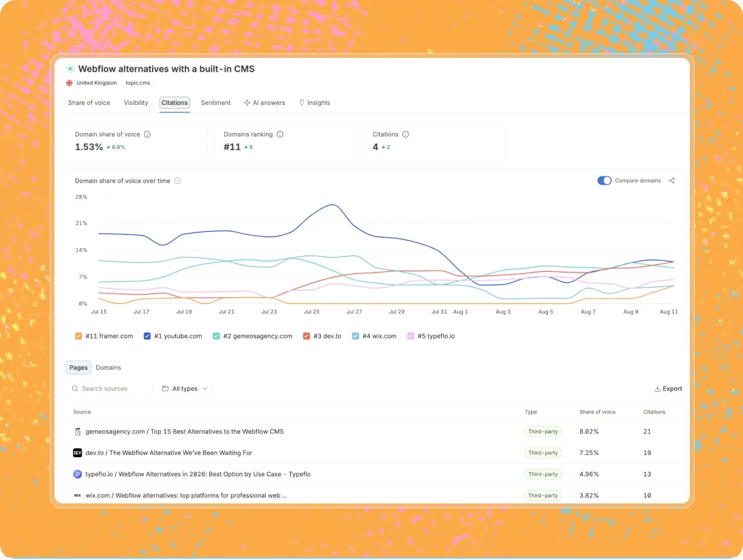
Task: Click the citations count 13
Action: point(648,474)
